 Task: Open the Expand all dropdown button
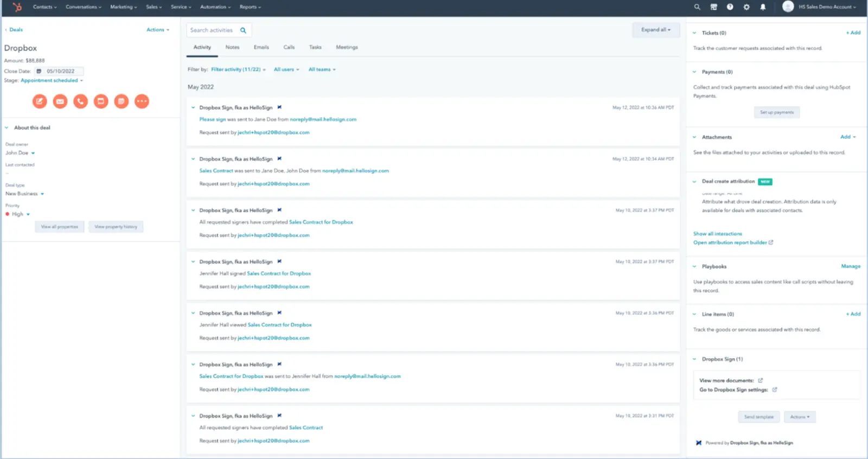pyautogui.click(x=656, y=30)
